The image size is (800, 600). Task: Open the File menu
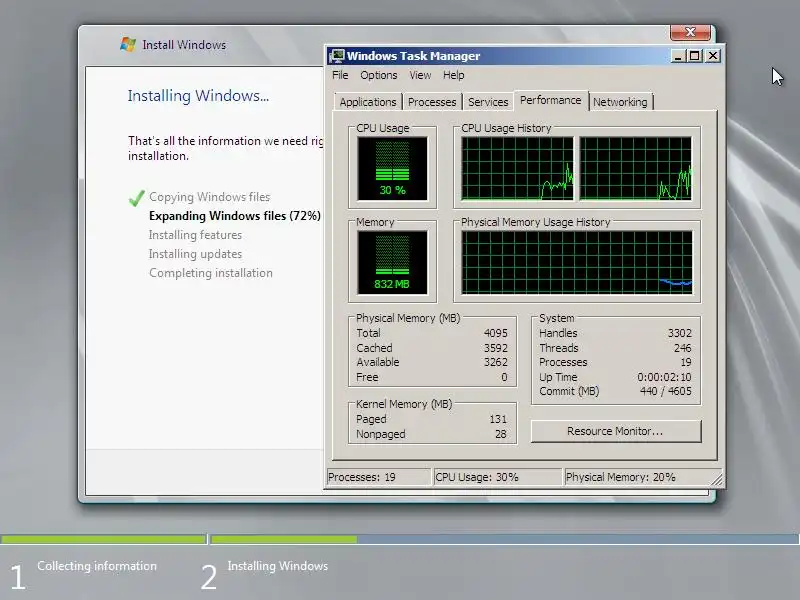click(340, 75)
